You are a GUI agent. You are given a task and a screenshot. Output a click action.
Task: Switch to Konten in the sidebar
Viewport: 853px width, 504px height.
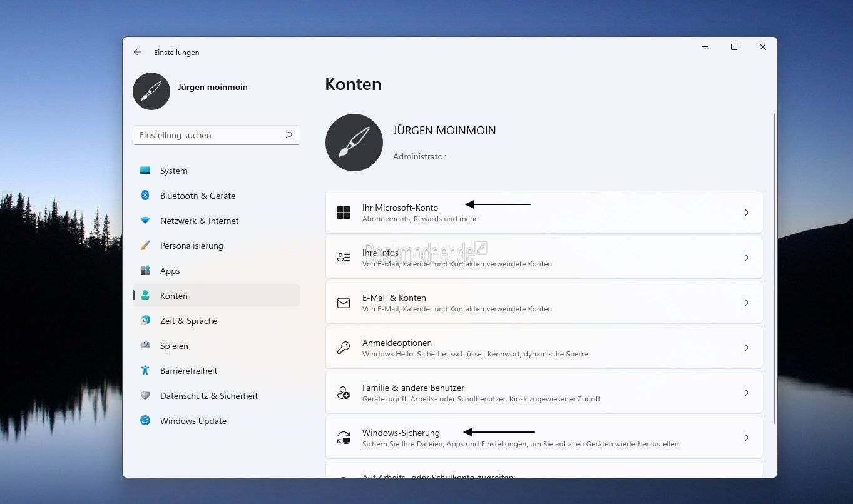point(173,295)
